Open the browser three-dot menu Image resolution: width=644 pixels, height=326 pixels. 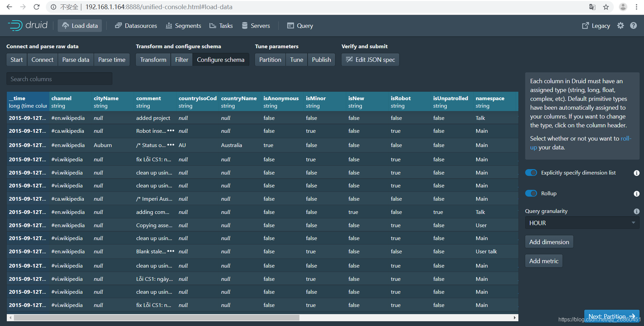[637, 7]
